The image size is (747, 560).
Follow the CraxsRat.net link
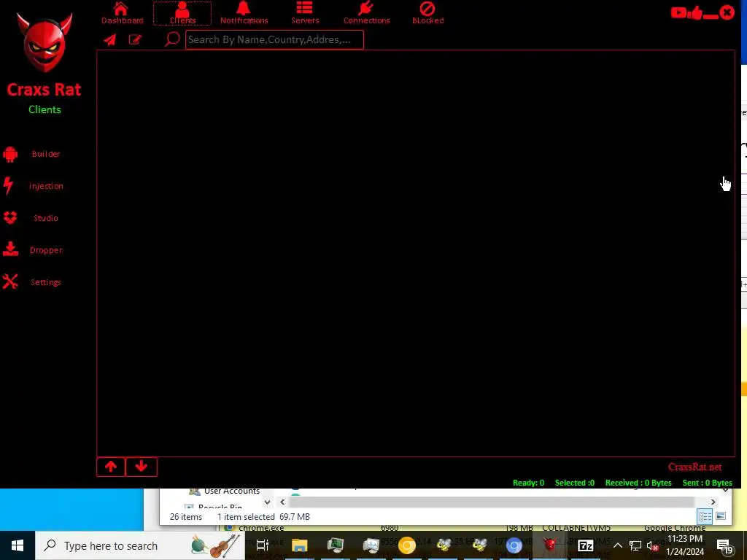[x=694, y=467]
